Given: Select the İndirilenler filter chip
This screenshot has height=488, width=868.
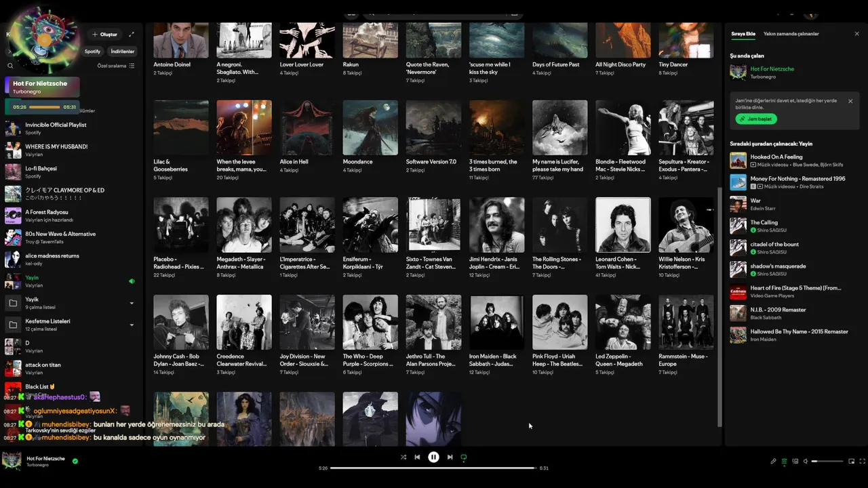Looking at the screenshot, I should point(123,52).
